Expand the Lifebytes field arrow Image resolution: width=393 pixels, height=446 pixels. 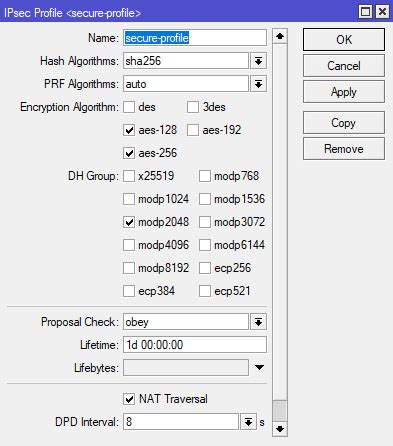(x=259, y=367)
